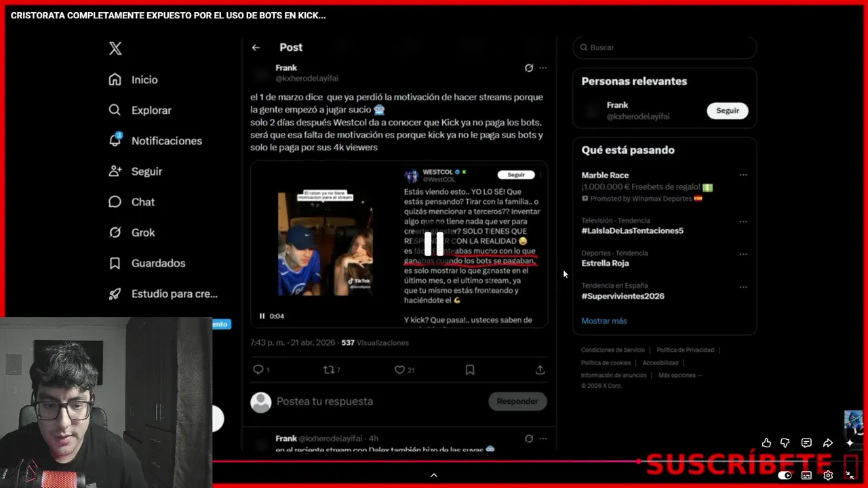This screenshot has height=488, width=868.
Task: Follow WESTCOL in the embedded screenshot
Action: pyautogui.click(x=516, y=175)
